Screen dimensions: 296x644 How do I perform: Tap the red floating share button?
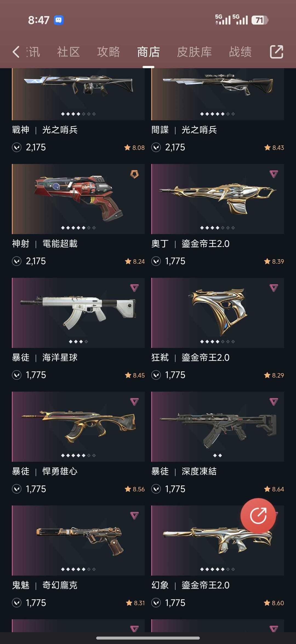point(258,516)
